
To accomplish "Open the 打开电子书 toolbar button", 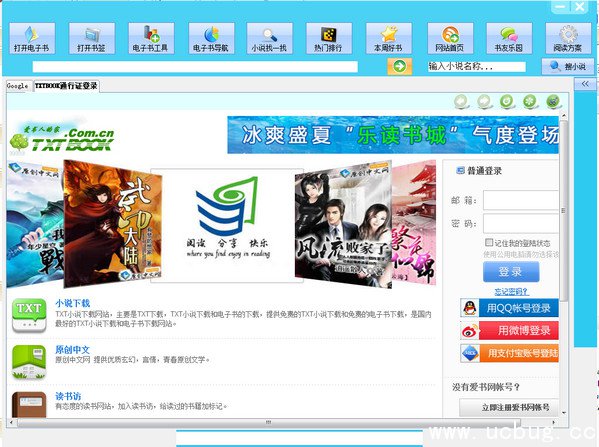I will pos(32,38).
